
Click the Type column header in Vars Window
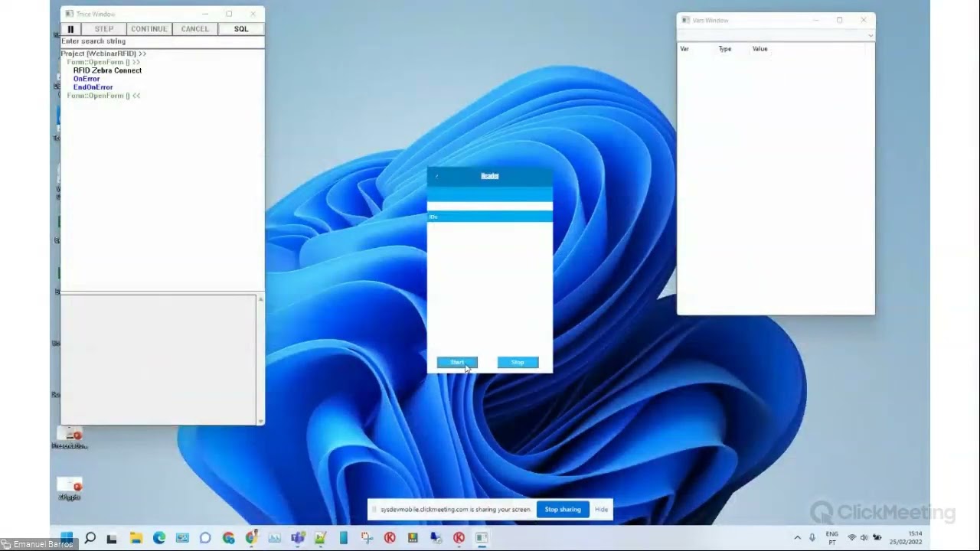[x=725, y=49]
